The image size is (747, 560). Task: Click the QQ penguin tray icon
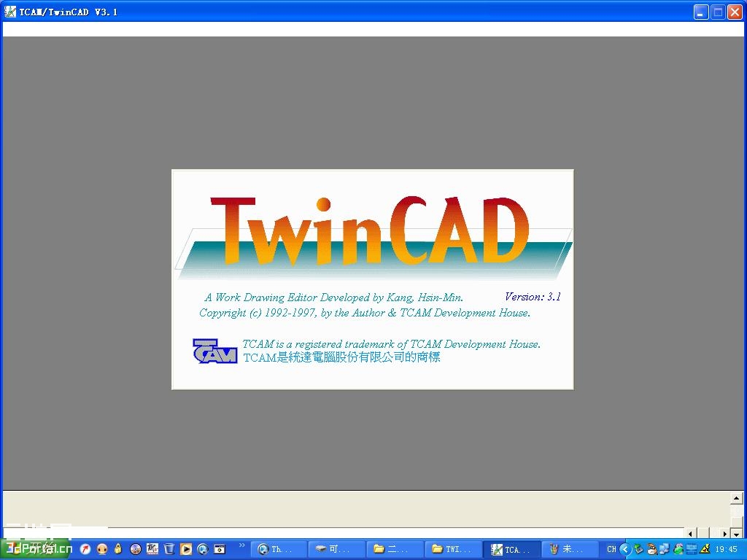tap(651, 549)
